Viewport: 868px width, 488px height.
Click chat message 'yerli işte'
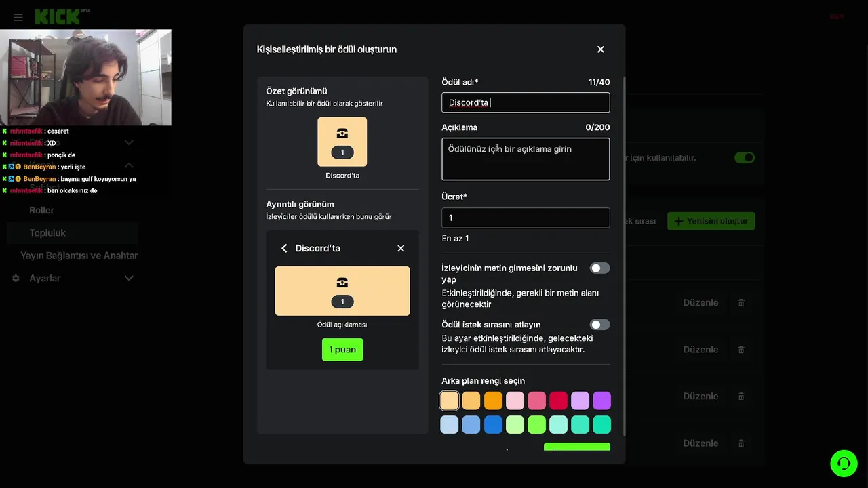tap(73, 167)
